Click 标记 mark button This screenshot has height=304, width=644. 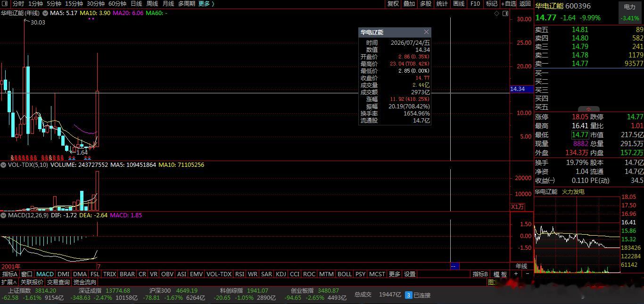(x=492, y=4)
